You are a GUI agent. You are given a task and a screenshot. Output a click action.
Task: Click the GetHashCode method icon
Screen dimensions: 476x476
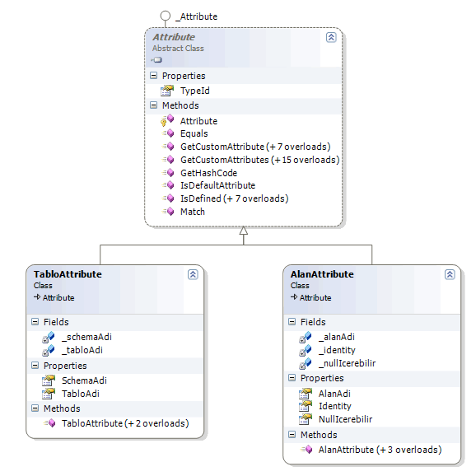click(x=168, y=173)
